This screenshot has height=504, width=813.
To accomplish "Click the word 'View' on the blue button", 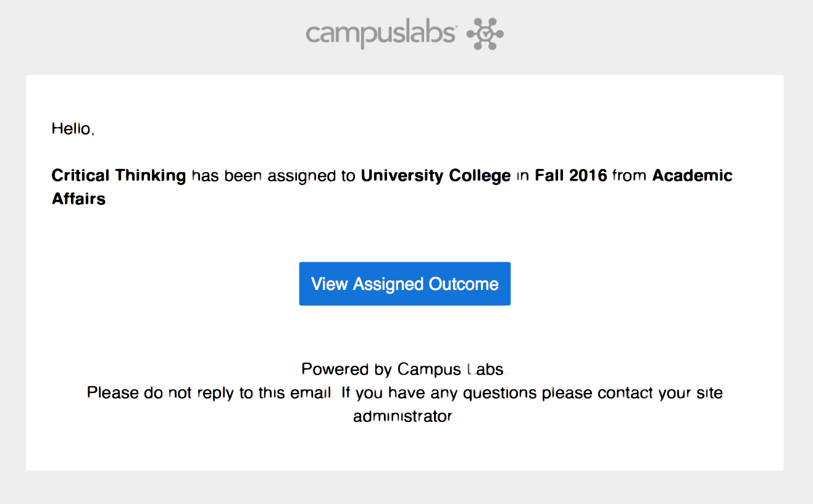I will point(330,284).
